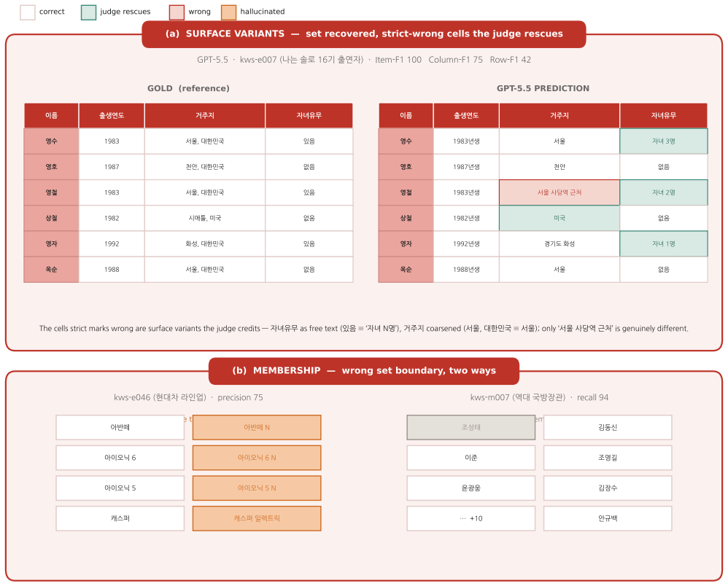The width and height of the screenshot is (728, 586).
Task: Click the rescued '미국' cell
Action: 559,218
